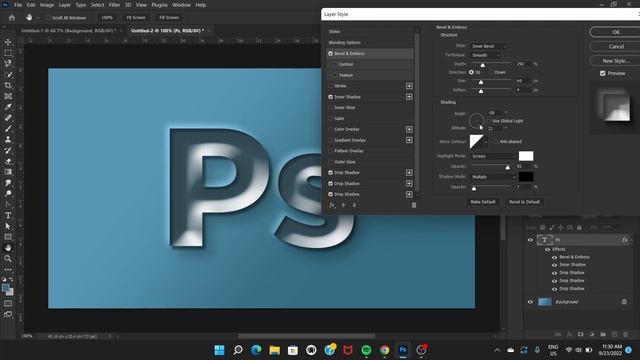Screen dimensions: 640x360
Task: Click white highlight color swatch
Action: tap(526, 156)
